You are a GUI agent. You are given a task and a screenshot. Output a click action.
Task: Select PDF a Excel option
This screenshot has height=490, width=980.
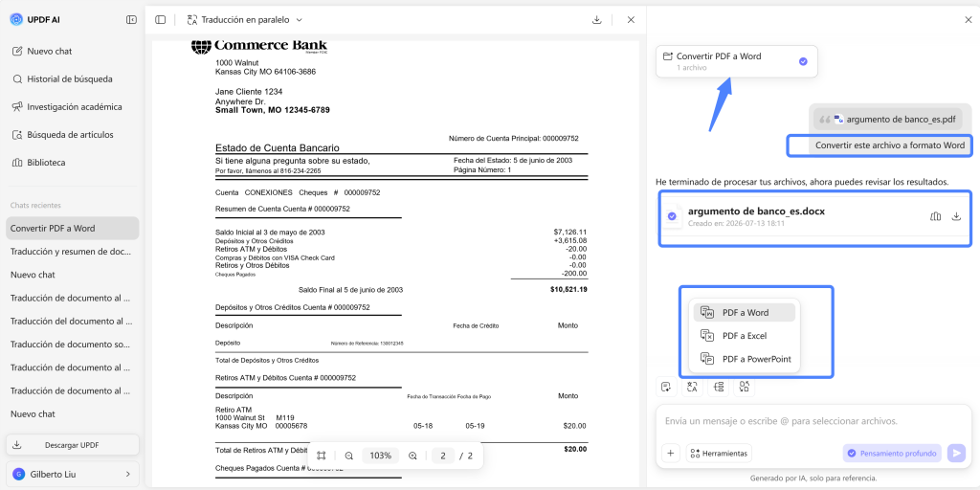tap(744, 336)
